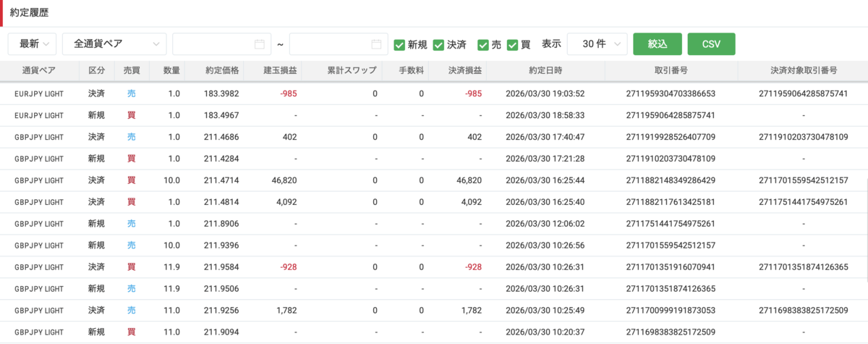This screenshot has height=344, width=868.
Task: Click price 211.8906
Action: click(221, 224)
